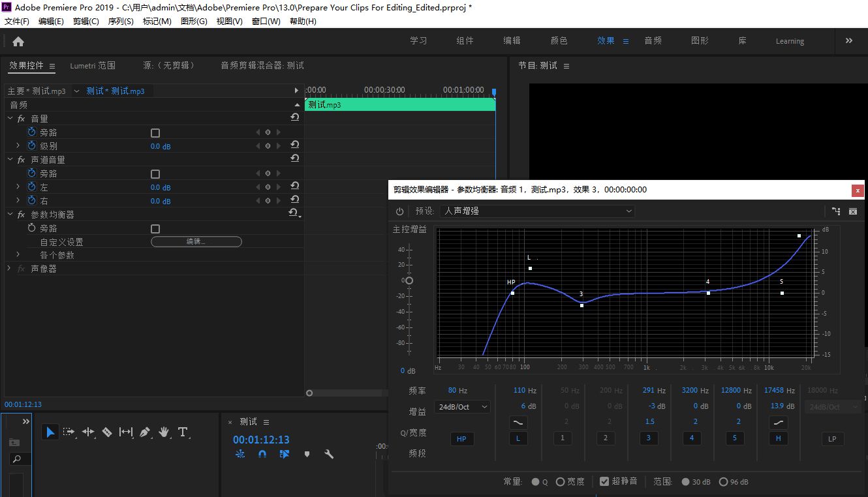Reset the 参数均衡器 effect

pos(294,213)
